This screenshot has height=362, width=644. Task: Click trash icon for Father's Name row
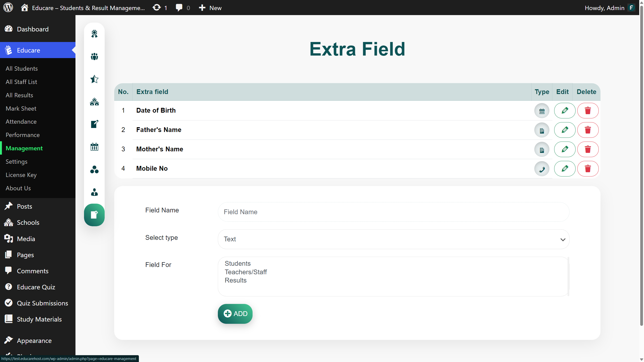tap(588, 130)
